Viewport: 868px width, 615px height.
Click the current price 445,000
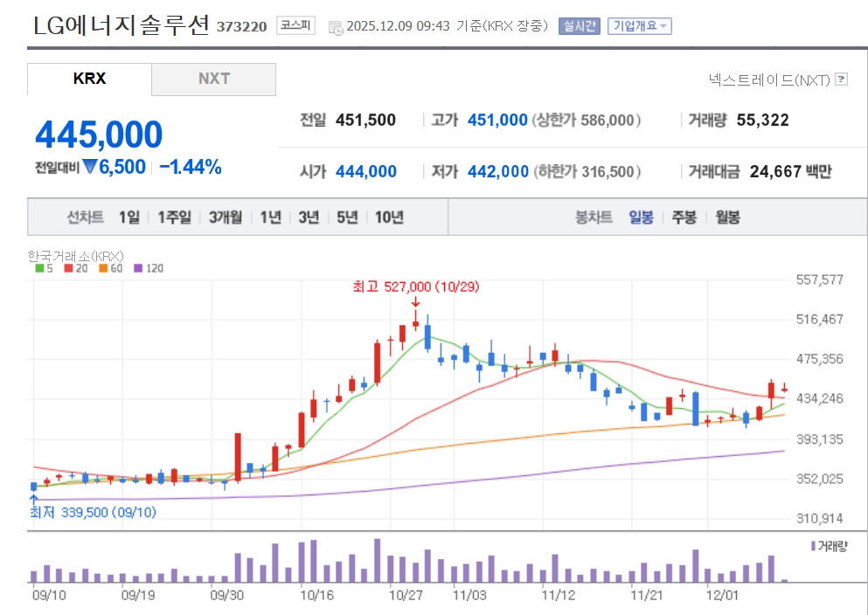click(x=99, y=135)
